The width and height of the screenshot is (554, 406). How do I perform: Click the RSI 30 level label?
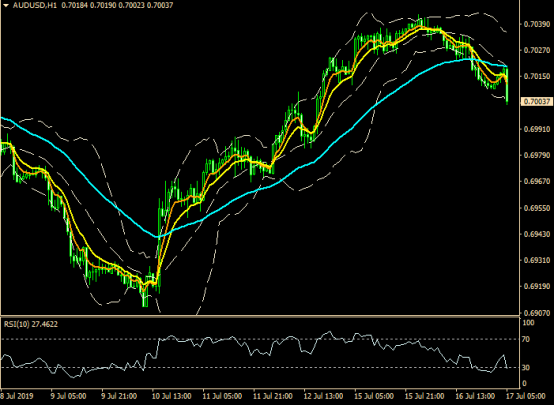526,367
